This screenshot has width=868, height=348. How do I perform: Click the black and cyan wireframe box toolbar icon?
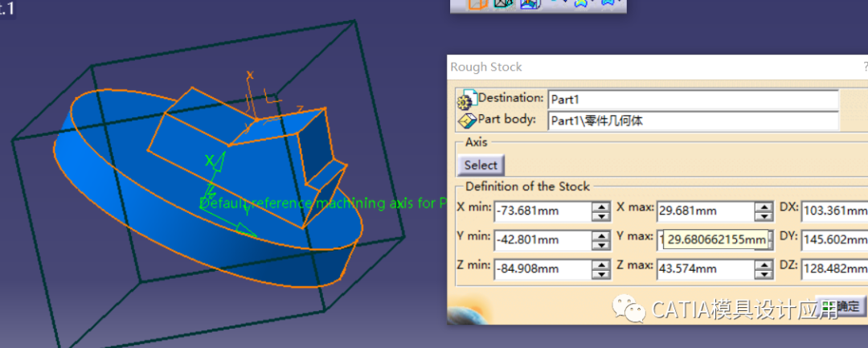[504, 4]
